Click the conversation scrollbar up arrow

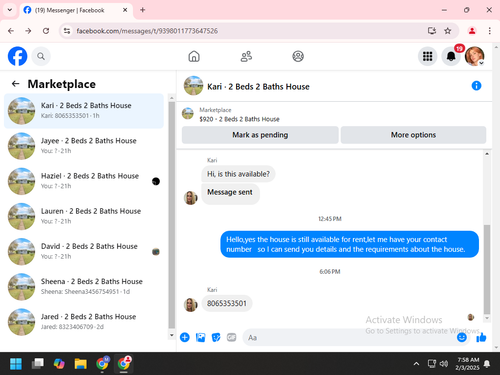(x=487, y=154)
